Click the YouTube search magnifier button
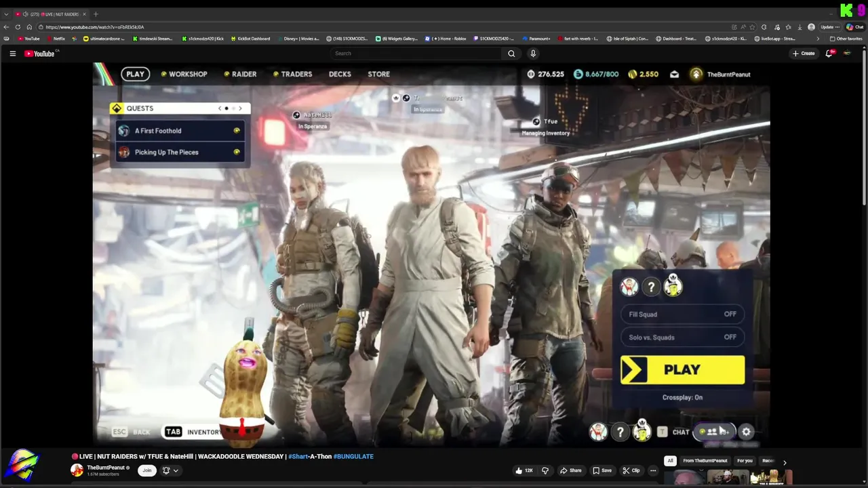 click(x=511, y=54)
